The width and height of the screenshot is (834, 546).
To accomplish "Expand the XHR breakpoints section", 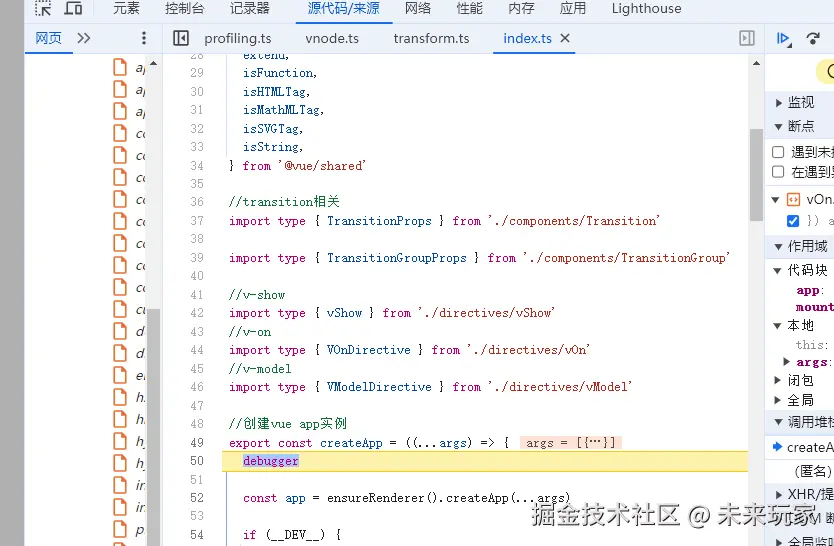I will pyautogui.click(x=779, y=494).
